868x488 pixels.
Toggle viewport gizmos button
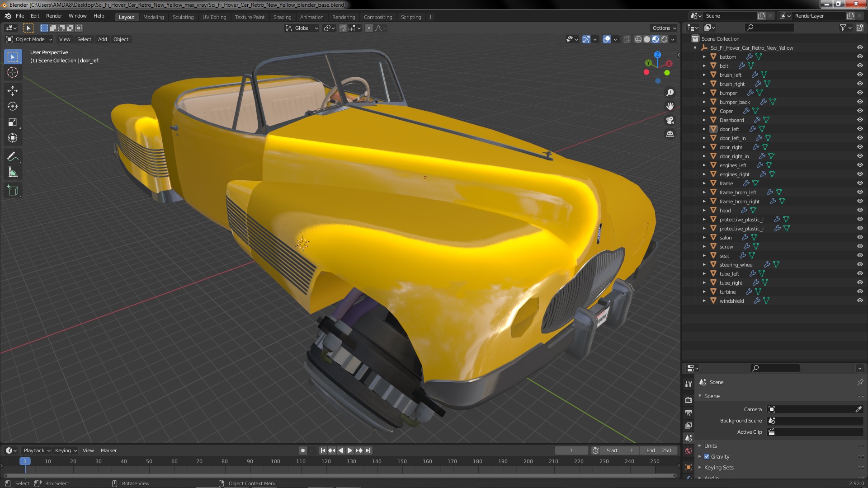coord(586,39)
